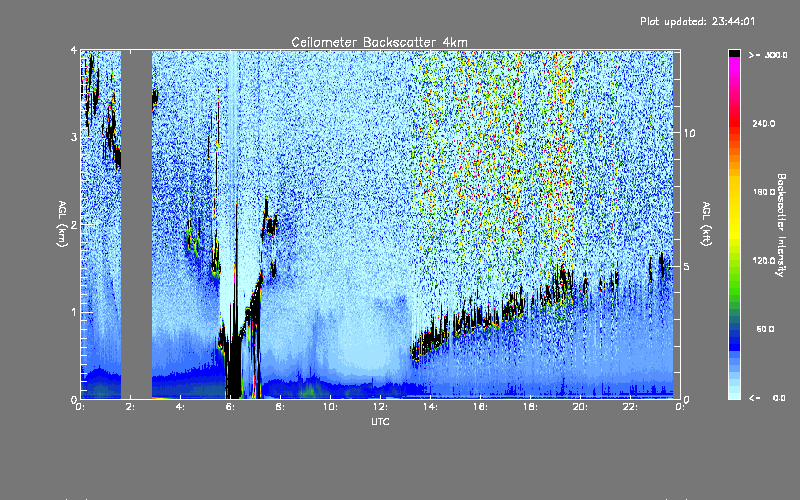Click the 'Plot updated: 23:44:01' timestamp
This screenshot has height=500, width=800.
pyautogui.click(x=697, y=21)
